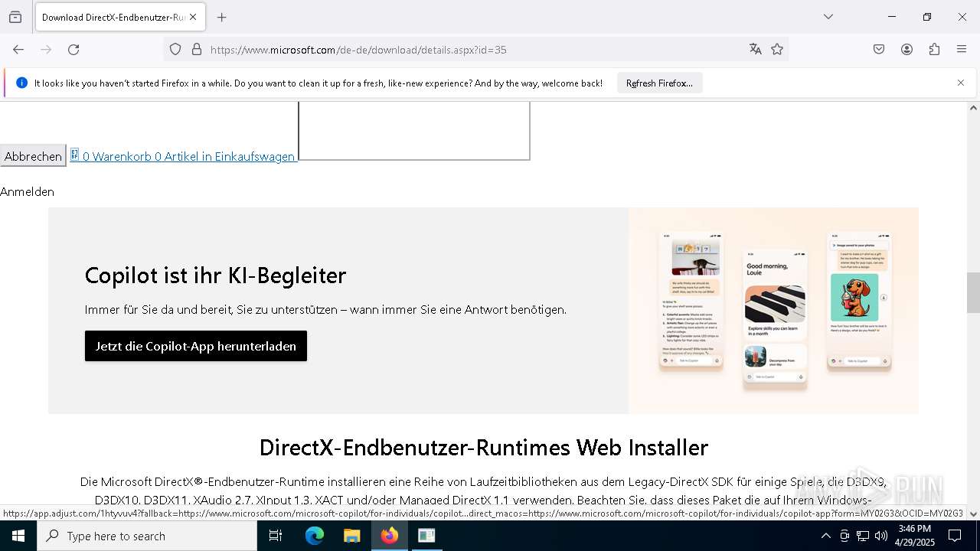Screen dimensions: 980x551
Task: Open the Warenkorb shopping cart link
Action: 182,156
